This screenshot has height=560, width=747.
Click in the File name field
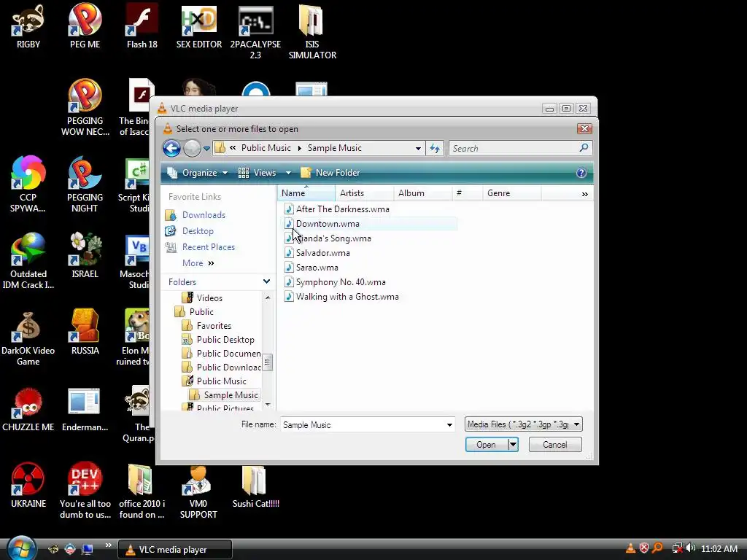click(363, 425)
